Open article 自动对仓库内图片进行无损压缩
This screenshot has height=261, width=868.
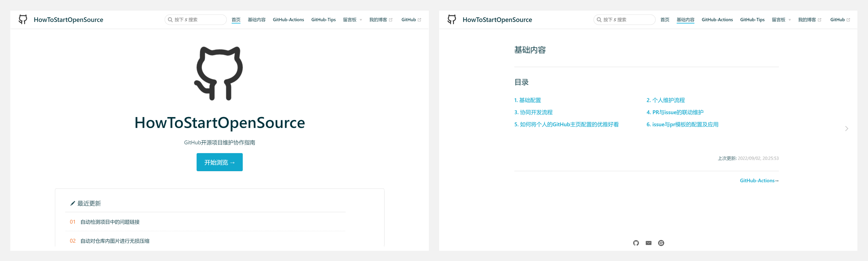[115, 241]
